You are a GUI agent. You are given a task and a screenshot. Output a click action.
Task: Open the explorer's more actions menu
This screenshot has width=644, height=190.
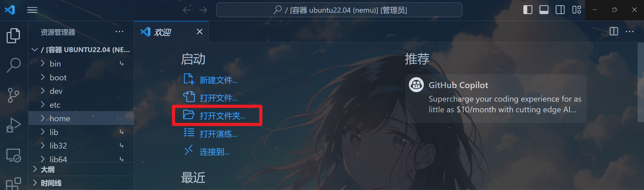pyautogui.click(x=119, y=32)
